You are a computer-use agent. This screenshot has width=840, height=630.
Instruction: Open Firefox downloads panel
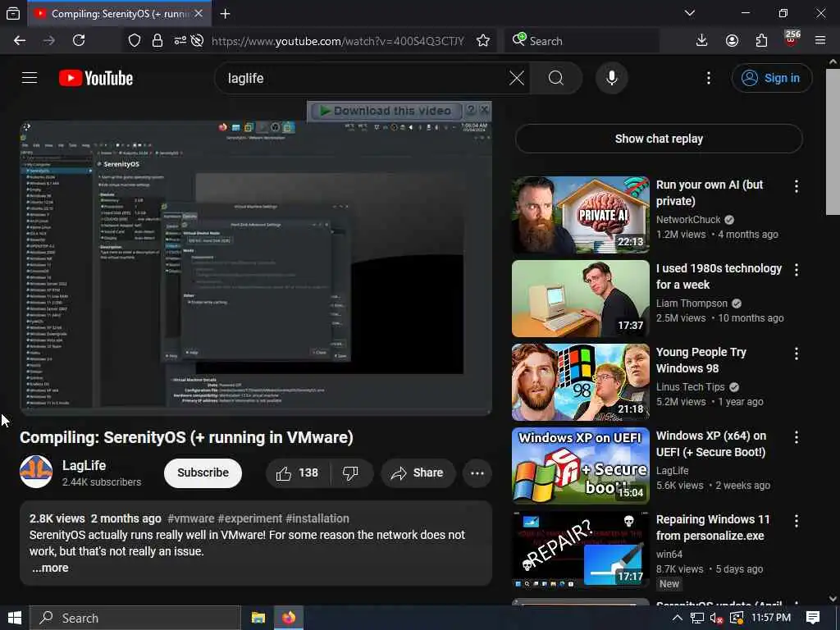[701, 41]
